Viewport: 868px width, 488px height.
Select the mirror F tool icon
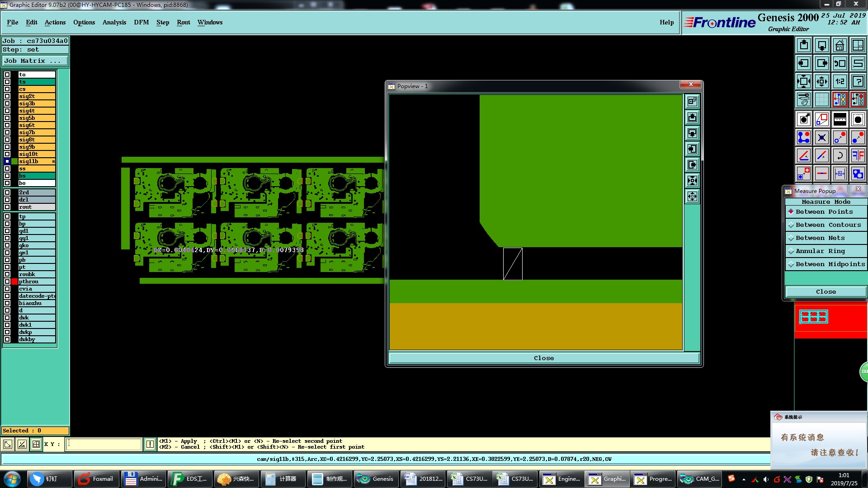858,155
